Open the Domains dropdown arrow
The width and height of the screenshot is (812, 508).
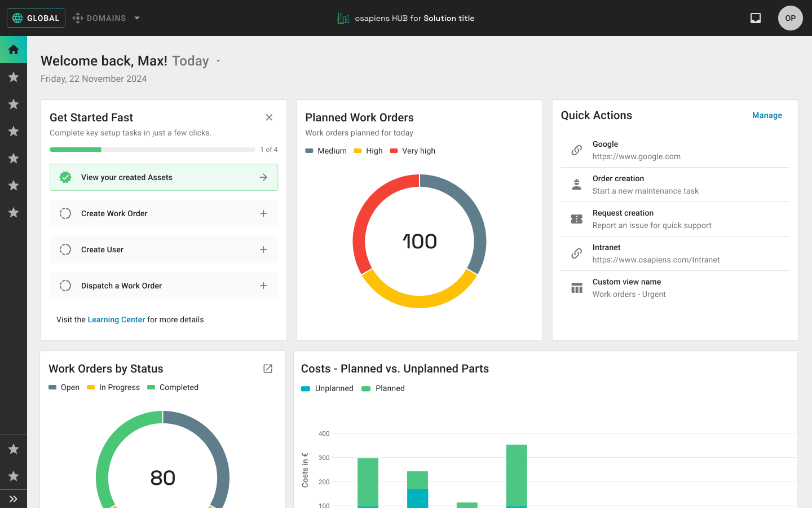(137, 18)
